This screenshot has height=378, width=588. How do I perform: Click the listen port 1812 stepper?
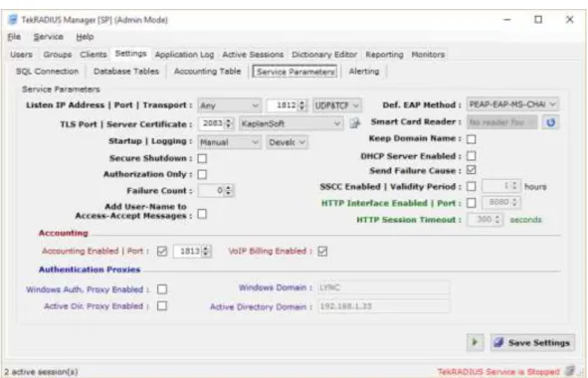coord(302,105)
